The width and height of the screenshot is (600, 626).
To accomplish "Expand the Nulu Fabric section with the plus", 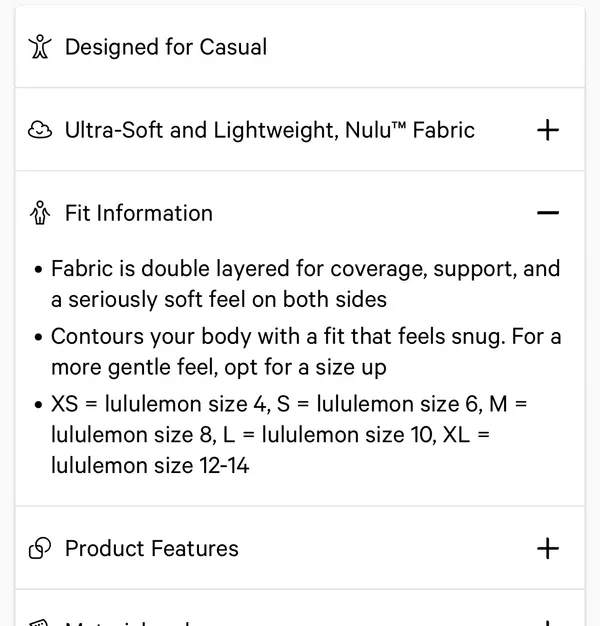I will [x=548, y=130].
